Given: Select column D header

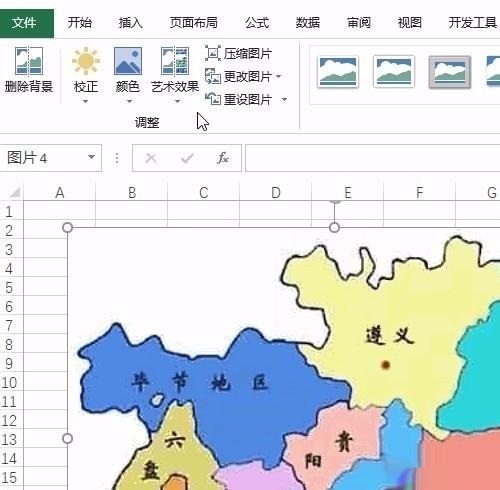Looking at the screenshot, I should click(x=276, y=192).
